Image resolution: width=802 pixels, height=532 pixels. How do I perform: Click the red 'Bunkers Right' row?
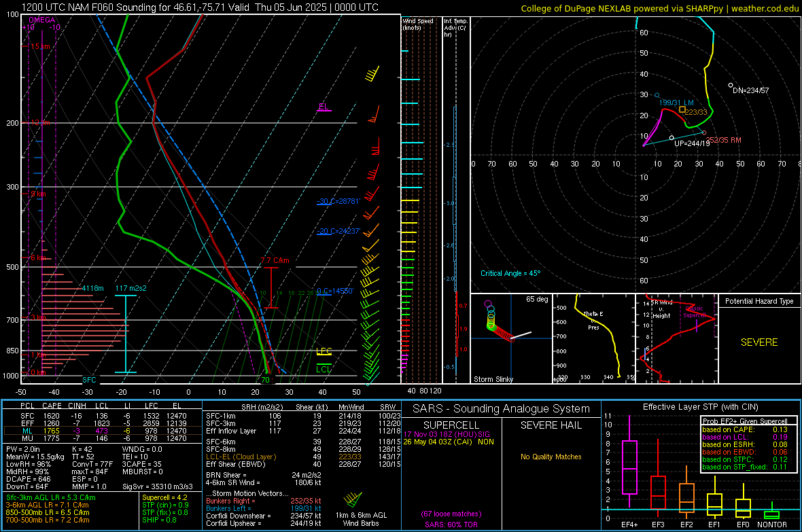coord(264,501)
